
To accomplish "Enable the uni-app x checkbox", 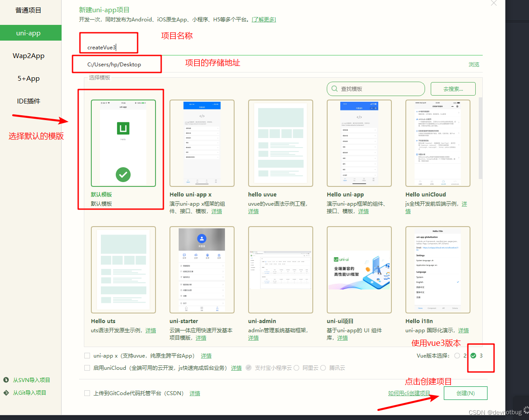I will tap(87, 356).
